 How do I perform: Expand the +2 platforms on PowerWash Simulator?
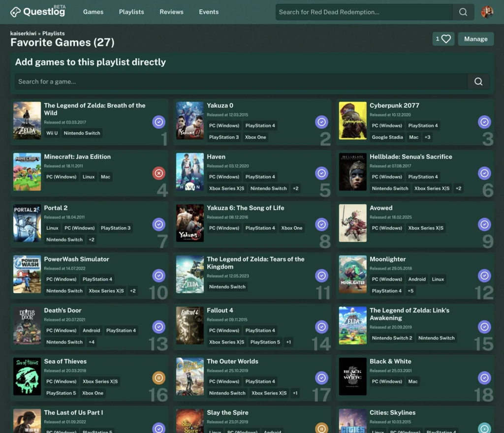pos(133,291)
